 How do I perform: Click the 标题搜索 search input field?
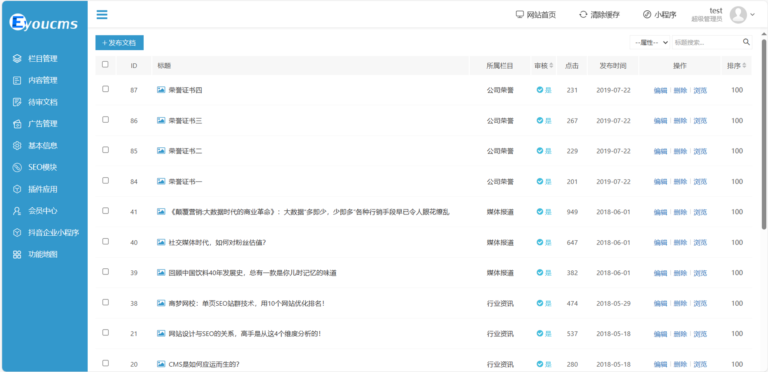point(705,43)
